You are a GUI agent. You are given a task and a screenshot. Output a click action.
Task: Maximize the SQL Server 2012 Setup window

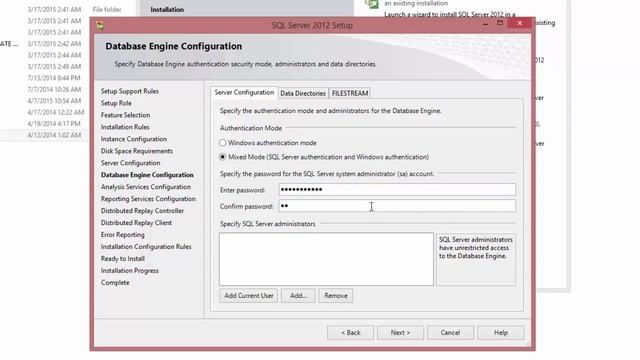pos(500,23)
